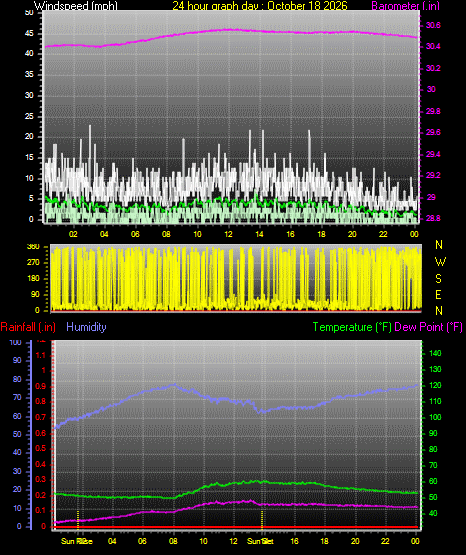
Task: Click the 140 temperature scale value
Action: tap(435, 354)
